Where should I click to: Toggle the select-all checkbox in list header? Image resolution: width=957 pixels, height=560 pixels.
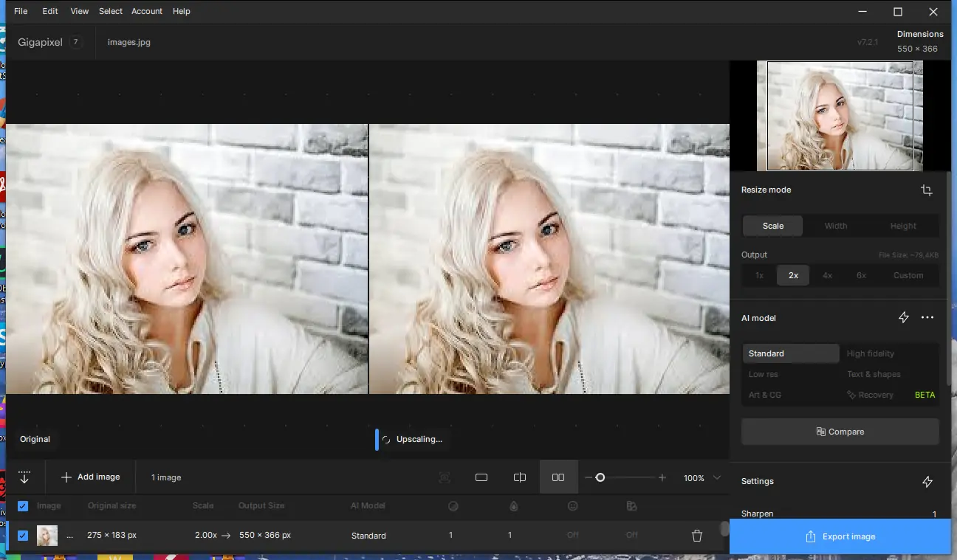pyautogui.click(x=23, y=506)
